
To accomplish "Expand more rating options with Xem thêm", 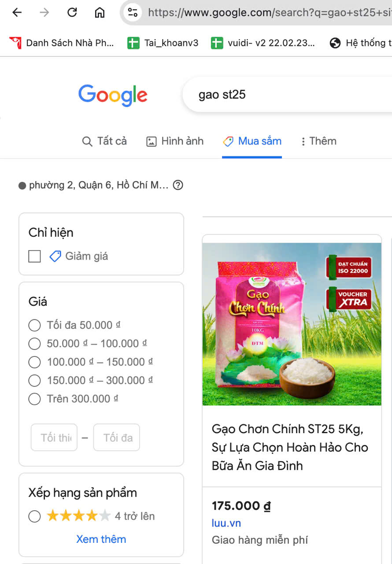I will [101, 539].
